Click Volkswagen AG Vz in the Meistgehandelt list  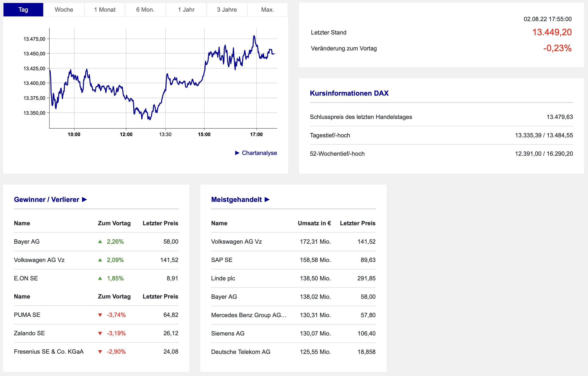click(236, 242)
